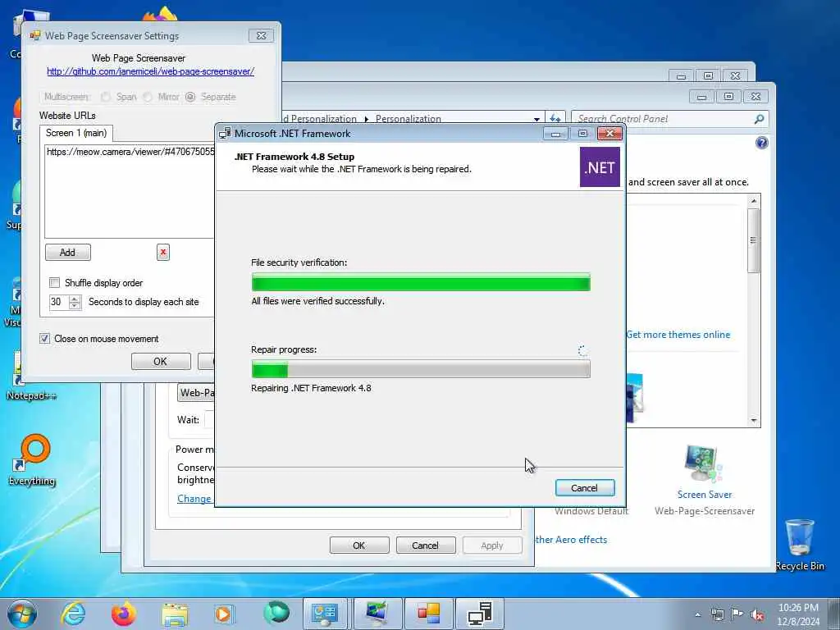
Task: Click the seconds value field showing 30
Action: tap(59, 302)
